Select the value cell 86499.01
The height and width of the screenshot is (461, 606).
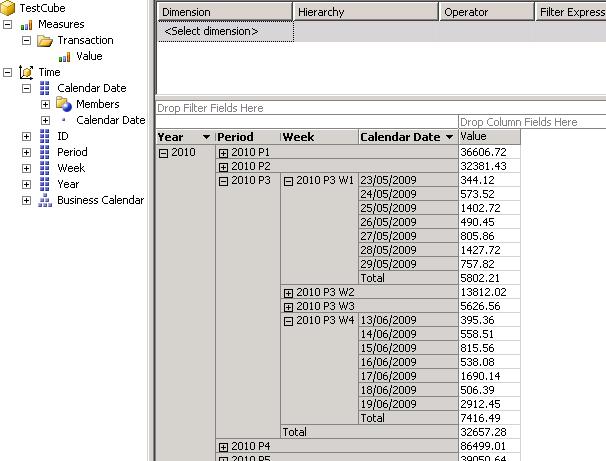[489, 446]
